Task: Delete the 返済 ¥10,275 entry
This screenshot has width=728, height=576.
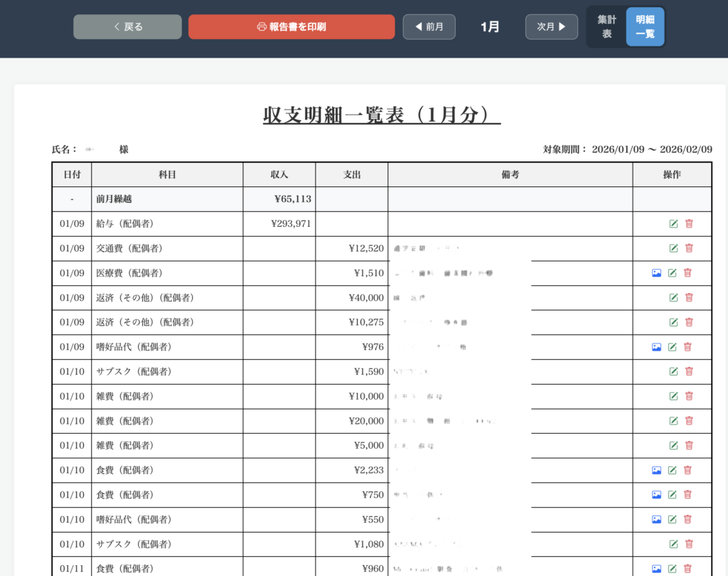Action: (x=689, y=322)
